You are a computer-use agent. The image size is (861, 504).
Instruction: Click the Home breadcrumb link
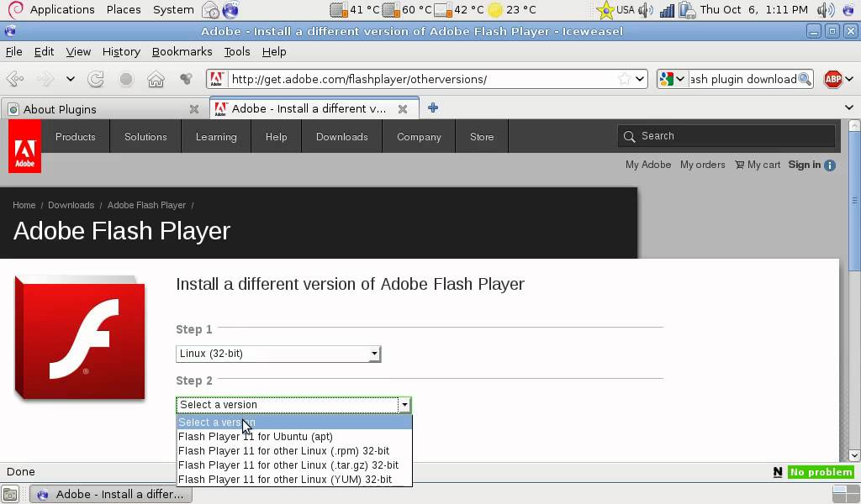coord(24,205)
